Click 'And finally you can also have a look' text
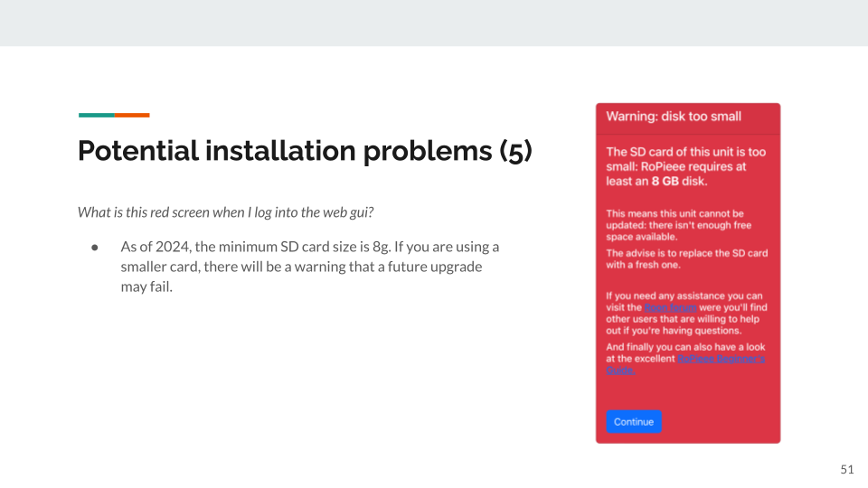 tap(686, 347)
